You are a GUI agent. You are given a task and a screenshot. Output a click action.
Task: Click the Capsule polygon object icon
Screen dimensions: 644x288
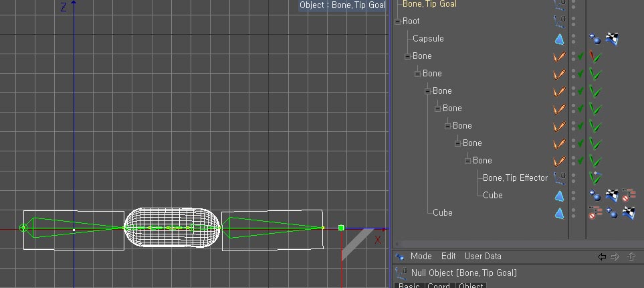pyautogui.click(x=559, y=39)
